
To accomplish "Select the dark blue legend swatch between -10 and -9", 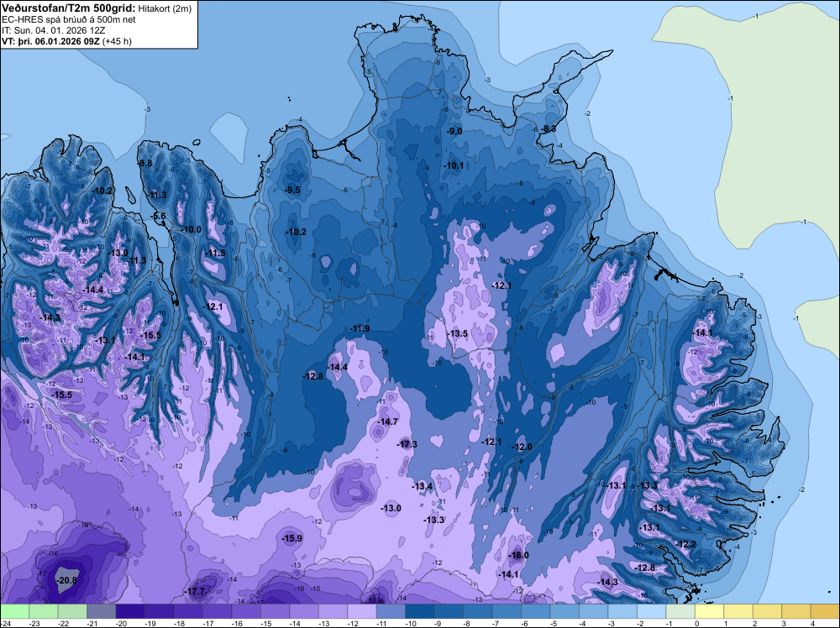I will click(x=419, y=611).
